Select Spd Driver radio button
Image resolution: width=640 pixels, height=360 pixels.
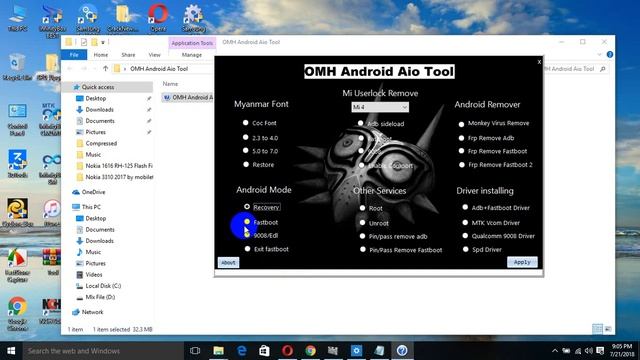click(465, 249)
